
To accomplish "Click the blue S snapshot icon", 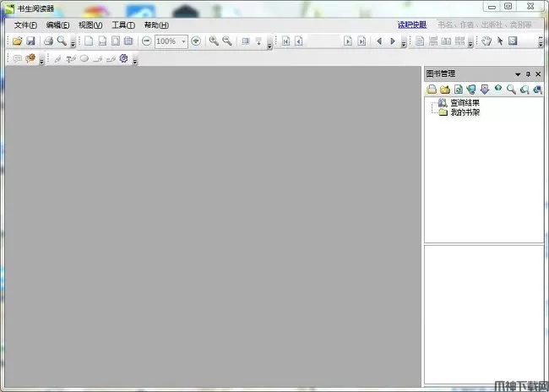I will pyautogui.click(x=513, y=41).
